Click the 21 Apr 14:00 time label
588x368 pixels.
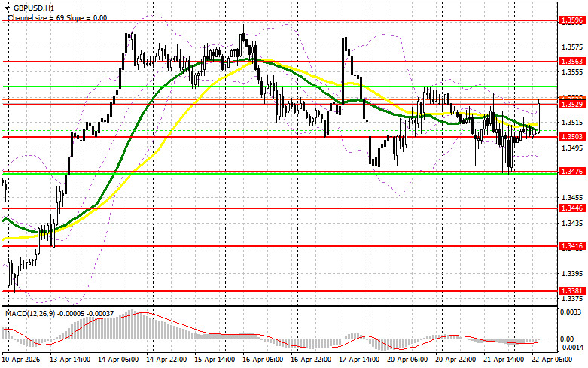click(x=504, y=360)
